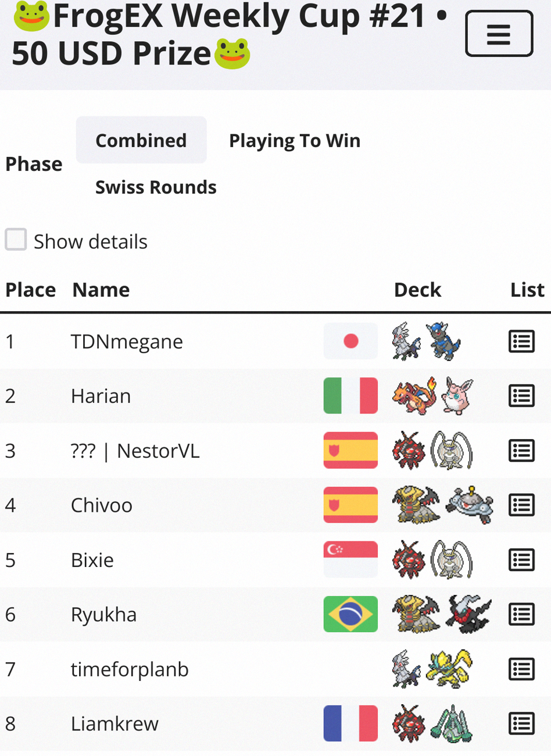Open the hamburger menu button

[x=499, y=34]
